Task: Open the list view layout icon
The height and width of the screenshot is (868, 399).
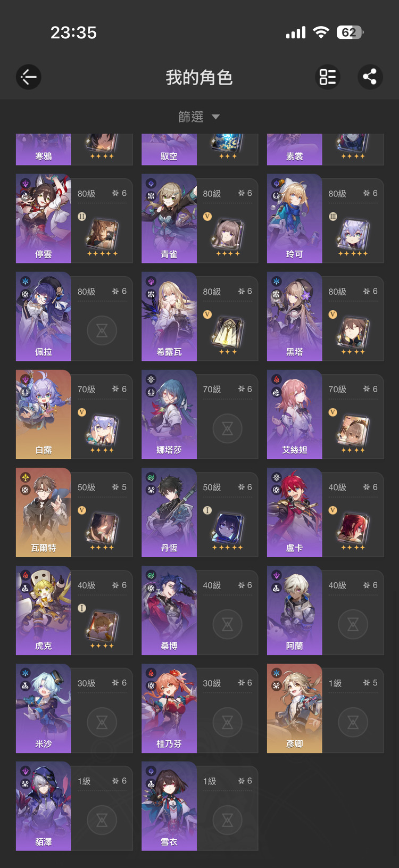Action: click(328, 77)
